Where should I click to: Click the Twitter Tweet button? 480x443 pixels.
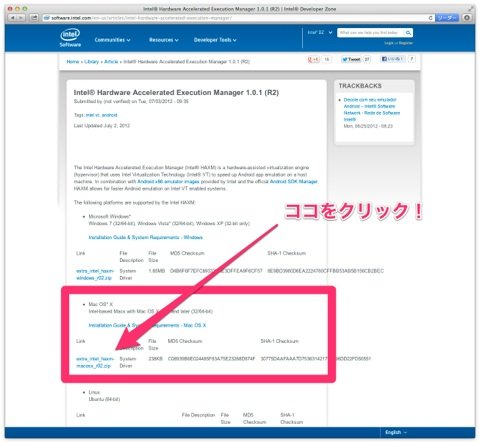(351, 59)
